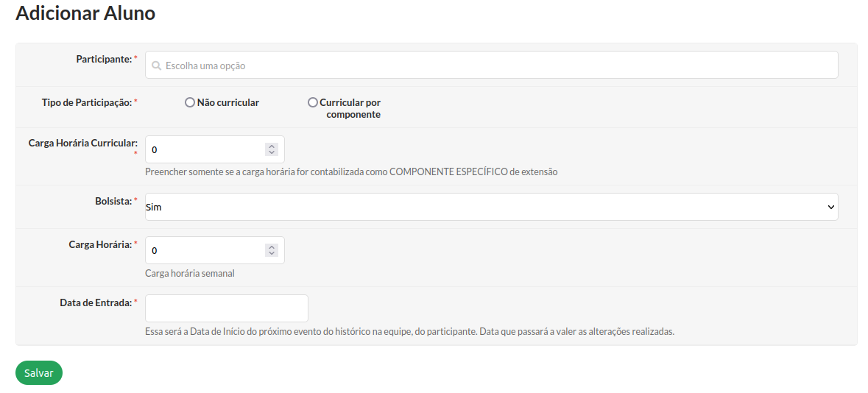The image size is (868, 393).
Task: Click the chevron arrow of Bolsista select
Action: (830, 207)
